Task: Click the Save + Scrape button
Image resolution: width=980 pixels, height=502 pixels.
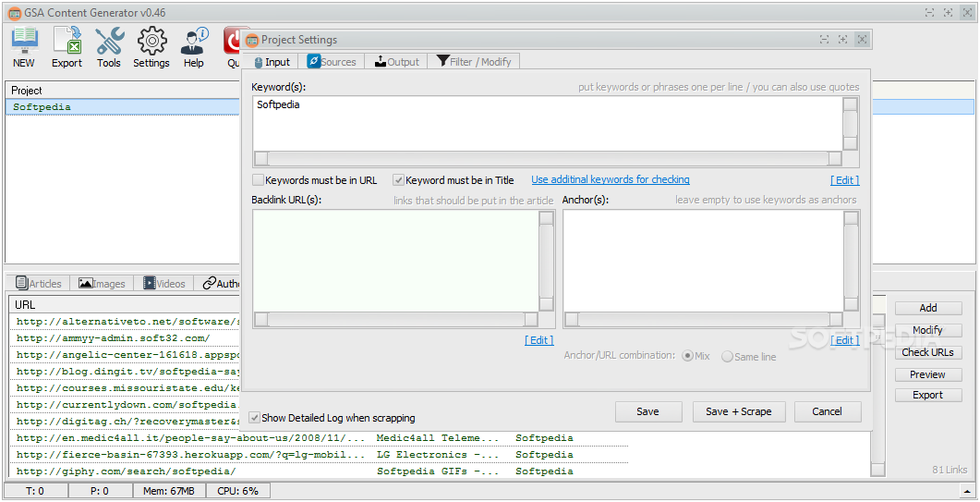Action: tap(739, 412)
